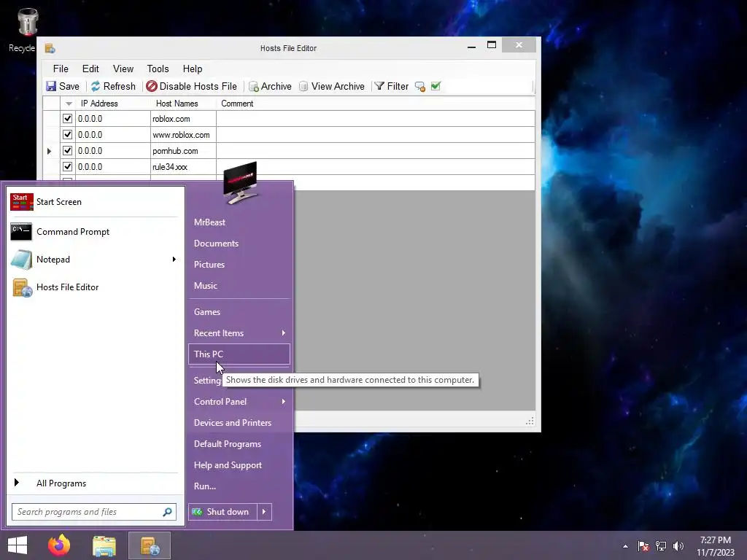This screenshot has height=560, width=747.
Task: Open This PC from start menu
Action: 239,354
